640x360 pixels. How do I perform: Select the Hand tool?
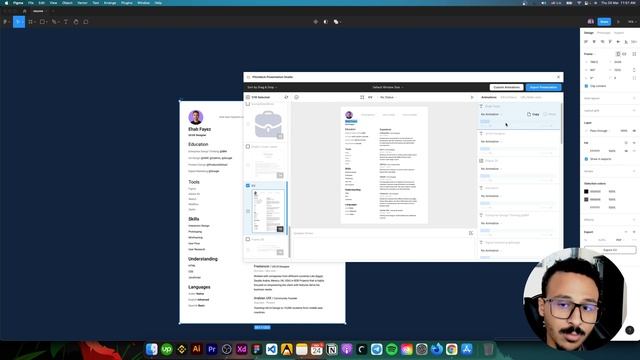coord(76,22)
